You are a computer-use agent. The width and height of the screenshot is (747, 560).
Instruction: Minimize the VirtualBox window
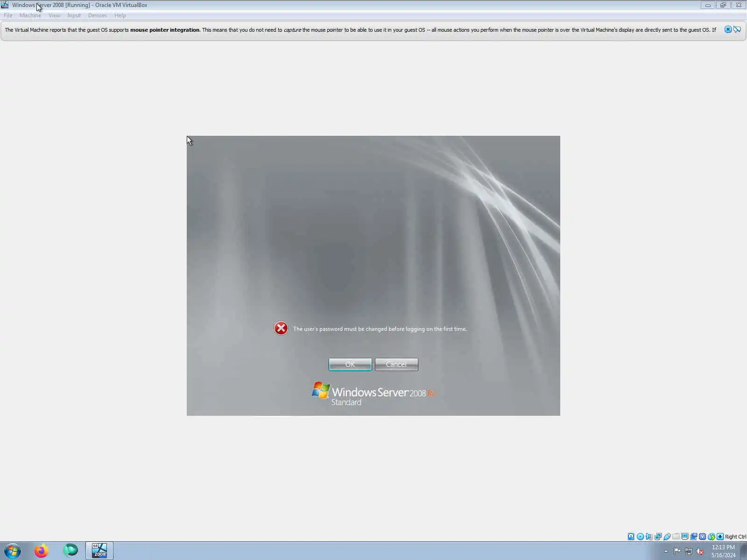708,5
